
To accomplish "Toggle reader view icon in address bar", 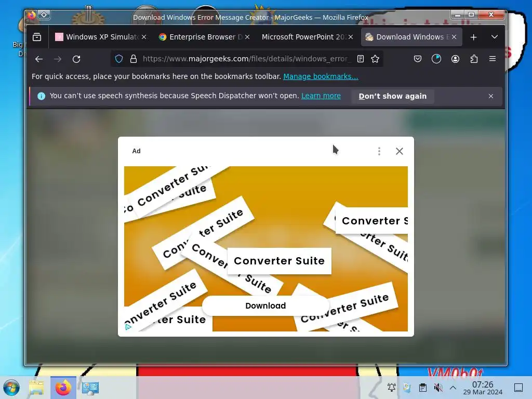I will tap(361, 59).
